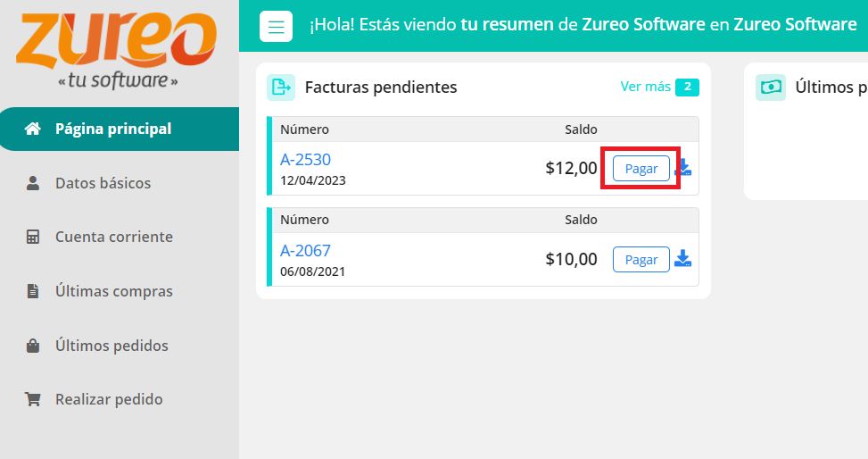This screenshot has height=459, width=868.
Task: Open invoice number A-2530 link
Action: point(305,160)
